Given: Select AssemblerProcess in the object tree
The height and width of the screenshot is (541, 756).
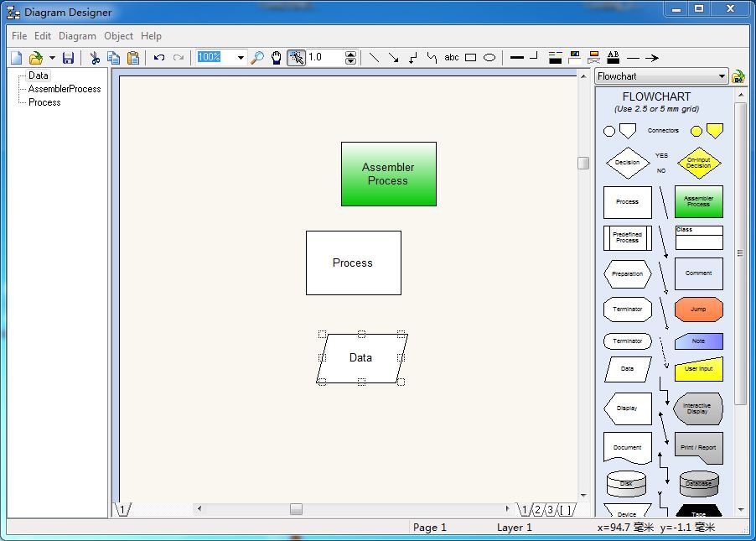Looking at the screenshot, I should (65, 89).
